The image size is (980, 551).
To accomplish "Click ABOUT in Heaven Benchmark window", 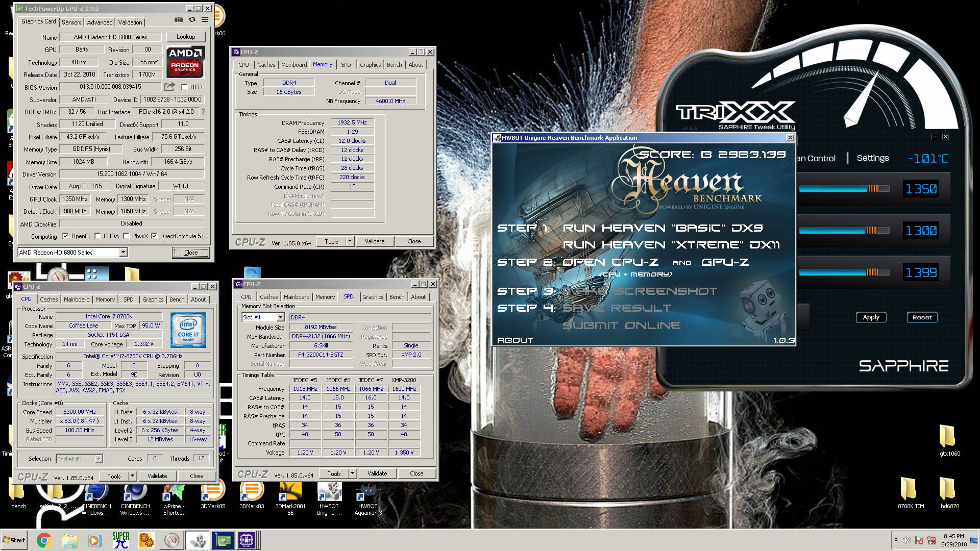I will [x=515, y=340].
